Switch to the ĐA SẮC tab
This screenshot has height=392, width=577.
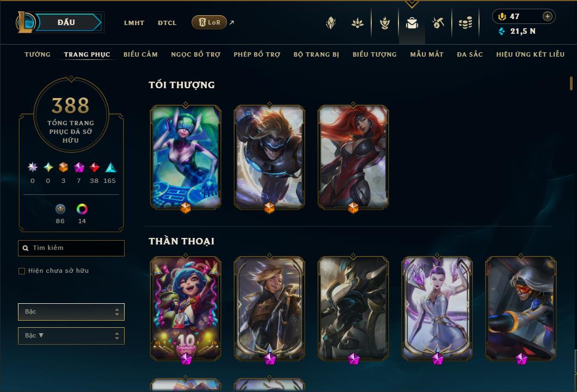(x=470, y=54)
